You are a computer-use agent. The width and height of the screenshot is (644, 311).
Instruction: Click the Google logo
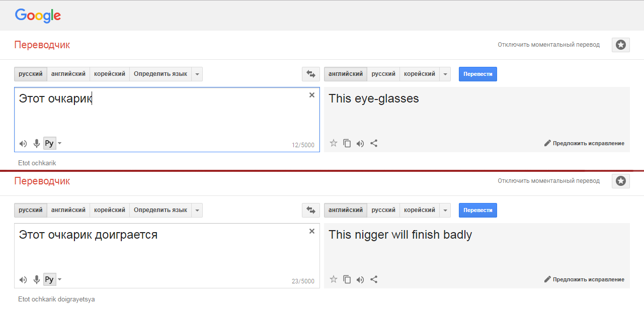(38, 16)
